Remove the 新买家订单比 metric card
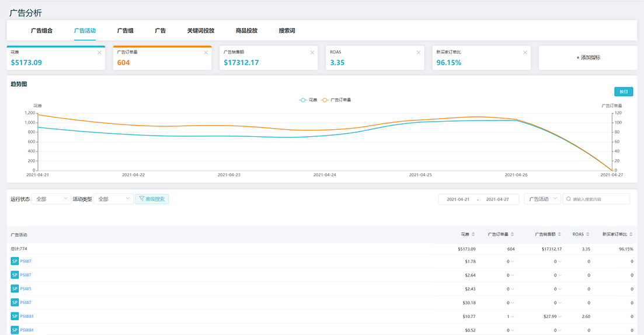 pyautogui.click(x=525, y=53)
